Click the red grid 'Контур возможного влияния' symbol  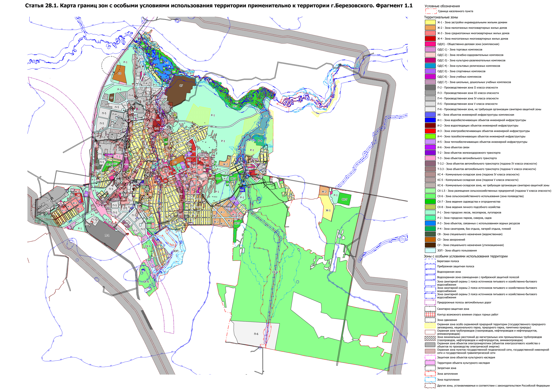430,315
